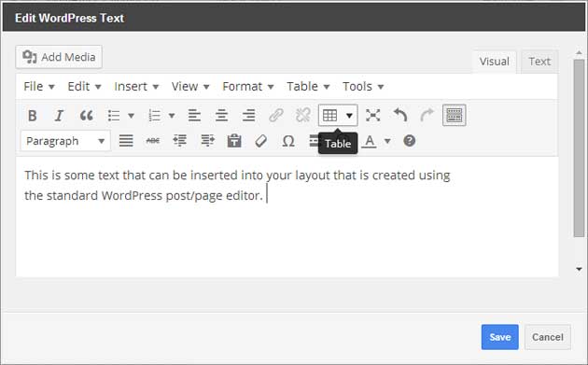The height and width of the screenshot is (365, 588).
Task: Click the Cancel button
Action: pos(548,337)
